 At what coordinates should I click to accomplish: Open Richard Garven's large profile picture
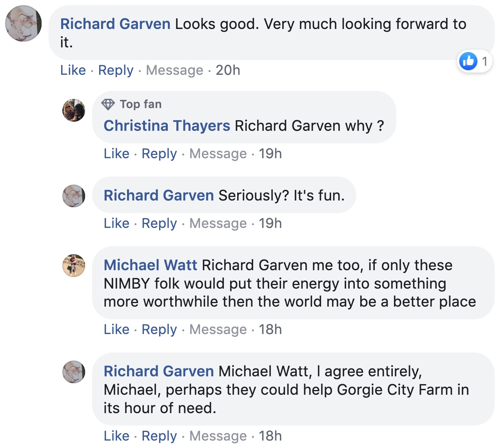coord(24,23)
